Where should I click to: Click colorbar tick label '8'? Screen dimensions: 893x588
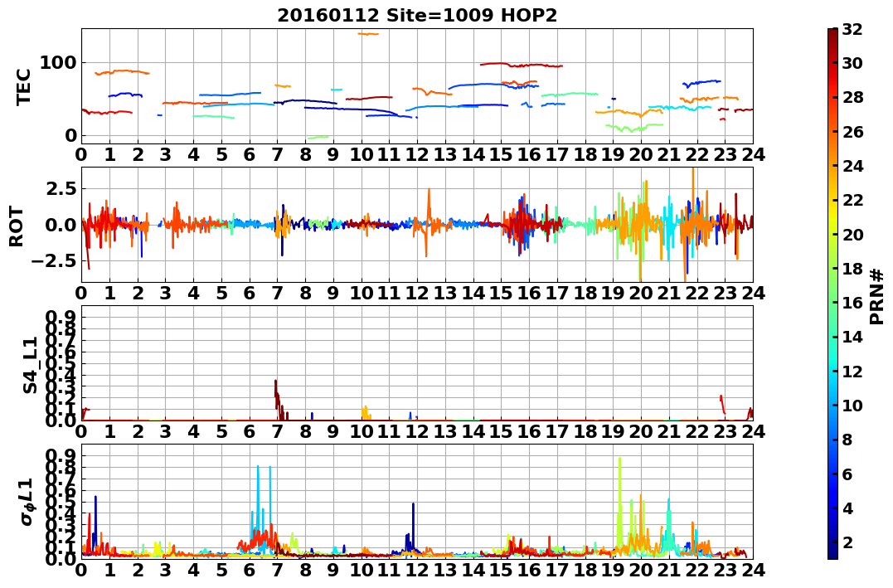pyautogui.click(x=847, y=440)
